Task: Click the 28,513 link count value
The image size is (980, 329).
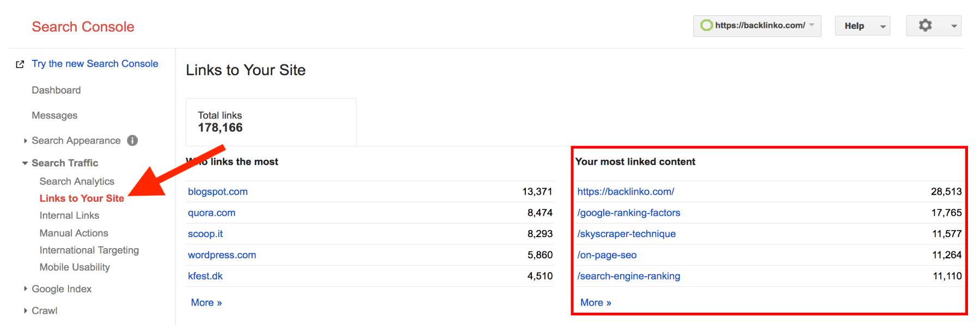Action: [x=946, y=191]
